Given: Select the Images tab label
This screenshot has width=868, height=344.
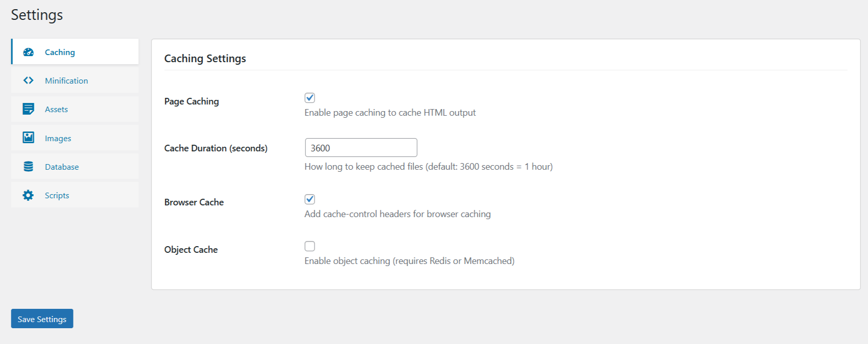Looking at the screenshot, I should [58, 138].
